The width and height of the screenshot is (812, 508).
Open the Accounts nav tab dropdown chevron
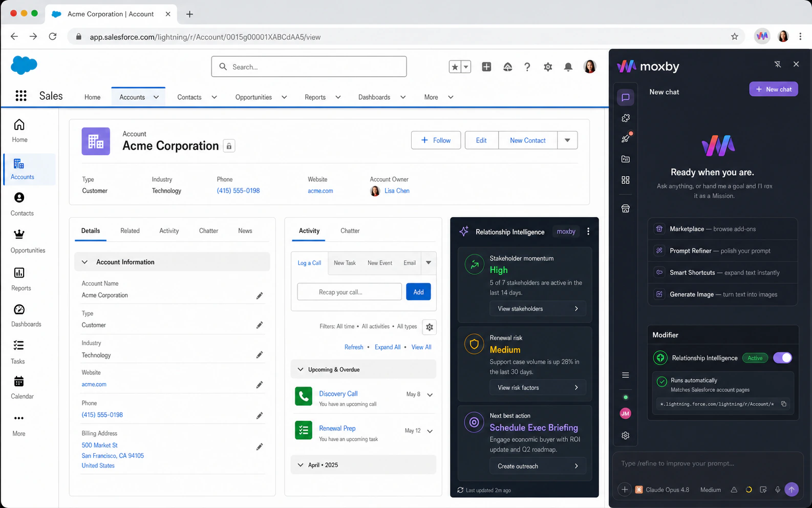click(x=156, y=97)
